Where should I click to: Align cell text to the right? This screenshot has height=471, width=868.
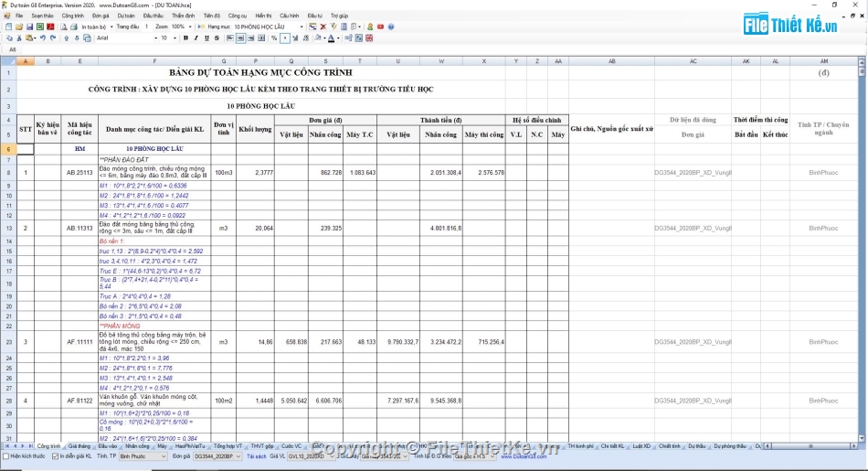250,38
